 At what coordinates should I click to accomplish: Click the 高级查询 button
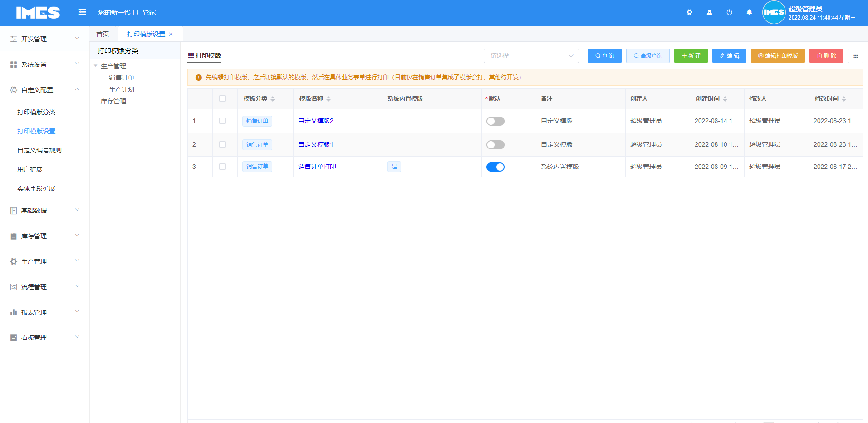tap(648, 56)
